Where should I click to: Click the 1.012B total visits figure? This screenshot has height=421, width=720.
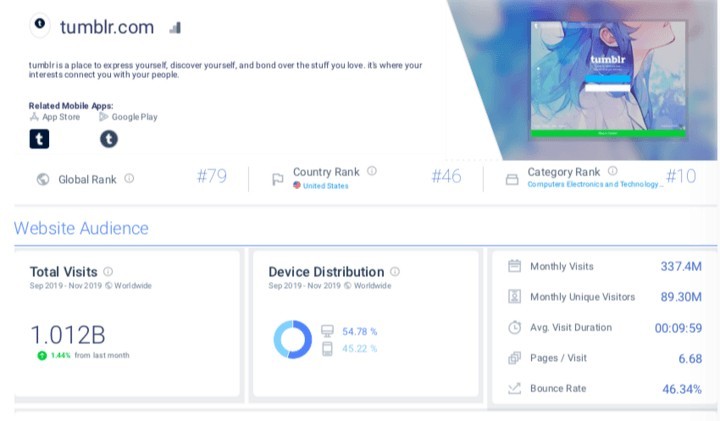click(x=68, y=335)
